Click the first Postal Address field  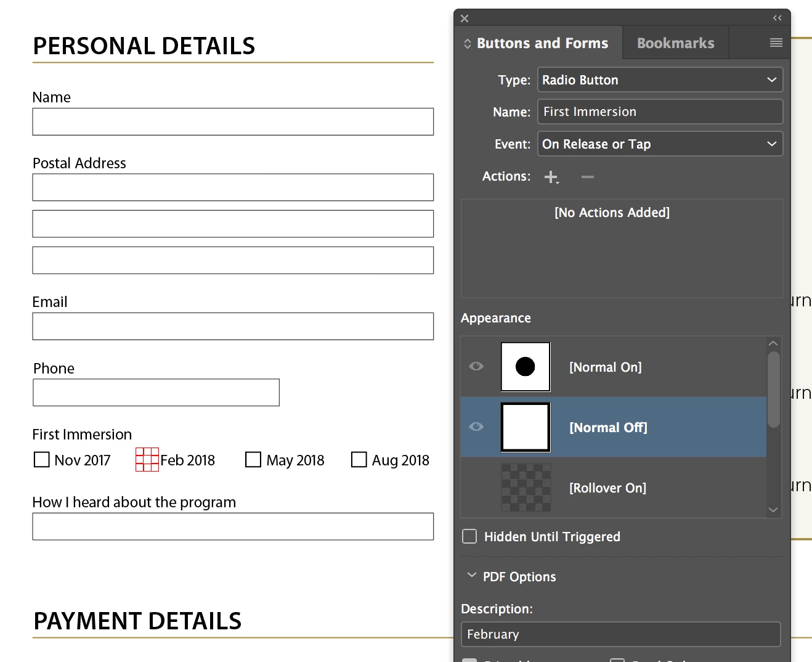point(233,187)
